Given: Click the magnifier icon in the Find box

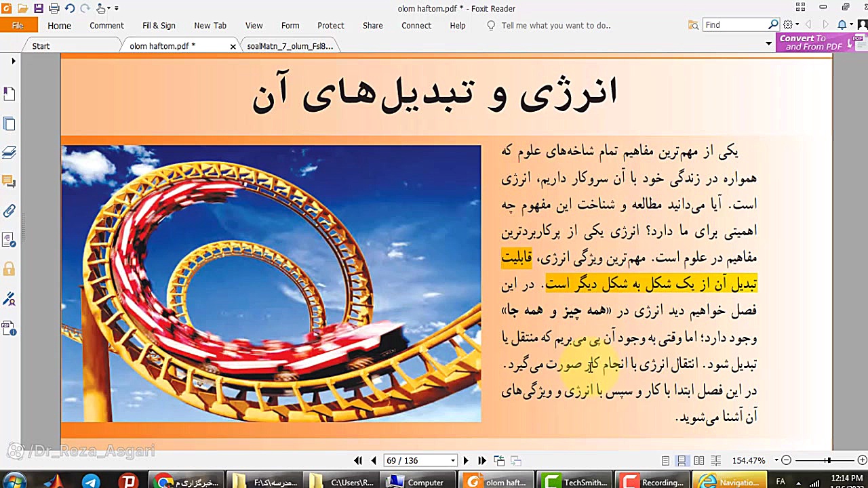Looking at the screenshot, I should [774, 24].
